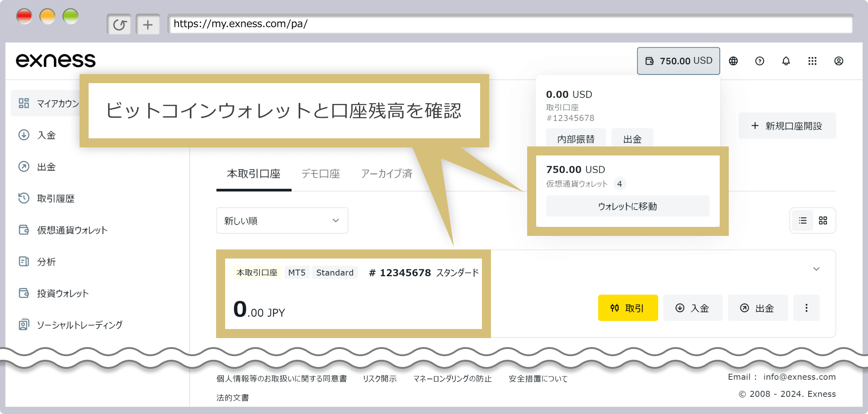Click the ソーシャルトレーディング icon
868x414 pixels.
point(24,325)
